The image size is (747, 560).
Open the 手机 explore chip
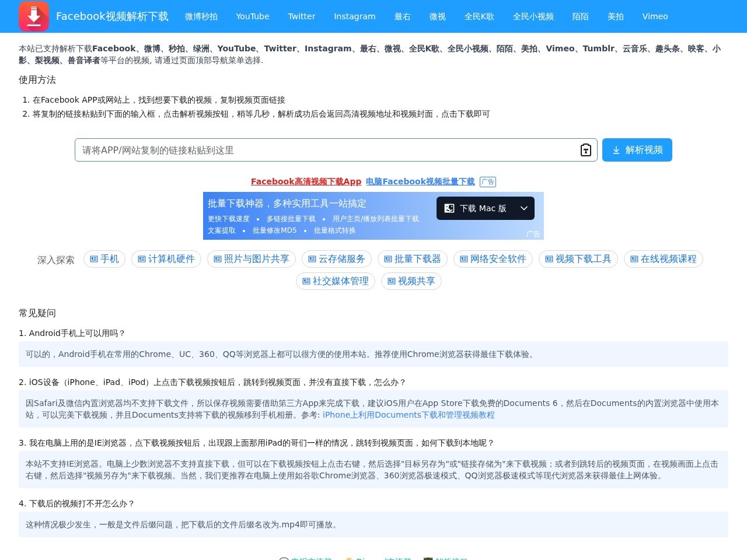[x=104, y=259]
